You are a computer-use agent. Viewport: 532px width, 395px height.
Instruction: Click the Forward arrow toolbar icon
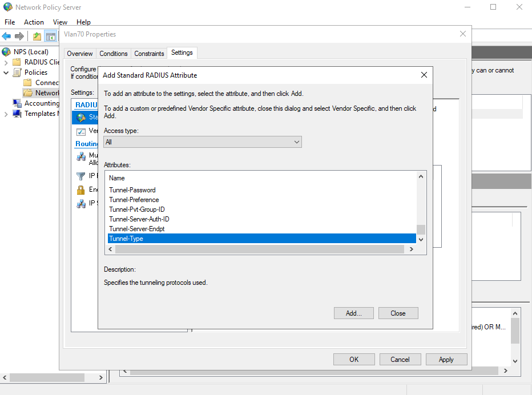19,36
